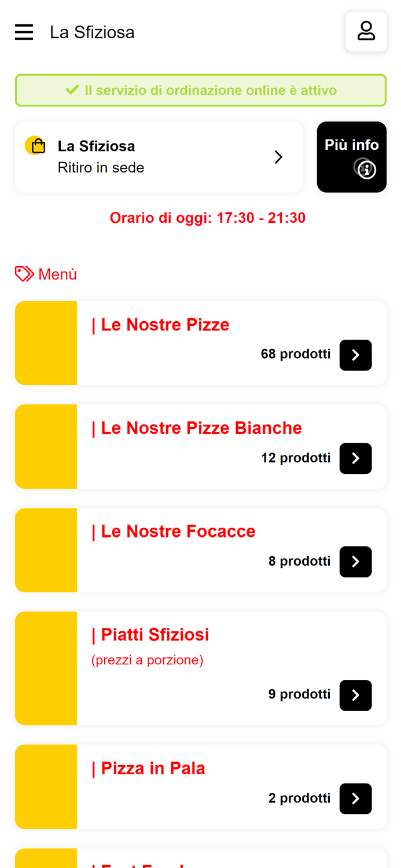Screen dimensions: 401x868
Task: Tap the info icon inside Più info
Action: point(366,170)
